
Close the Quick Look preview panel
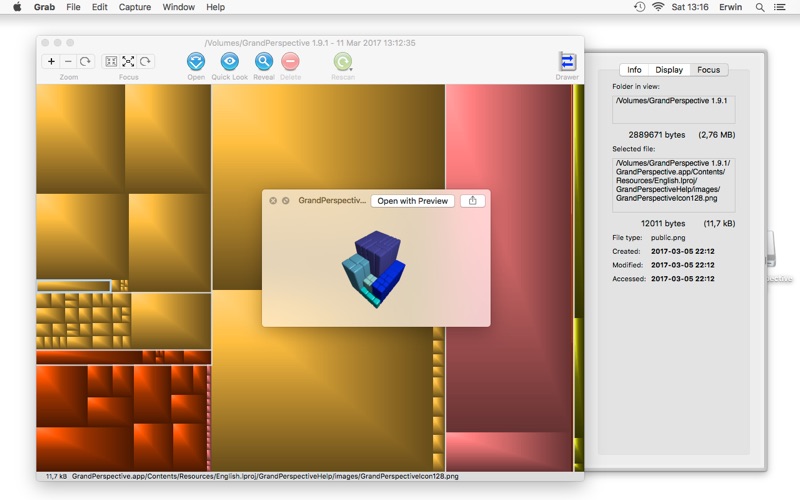click(x=273, y=201)
